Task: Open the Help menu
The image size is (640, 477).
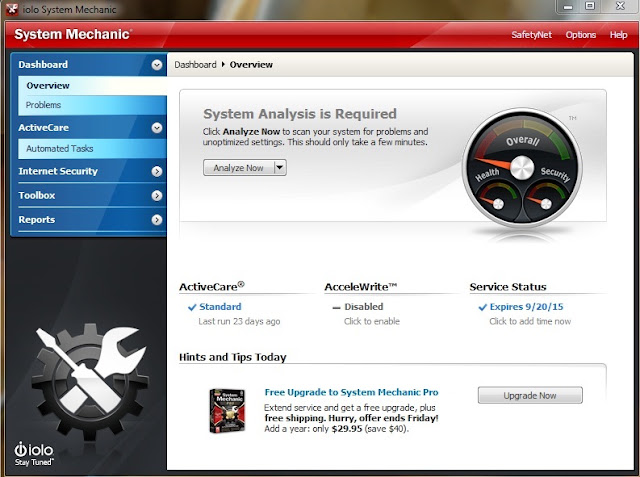Action: click(618, 35)
